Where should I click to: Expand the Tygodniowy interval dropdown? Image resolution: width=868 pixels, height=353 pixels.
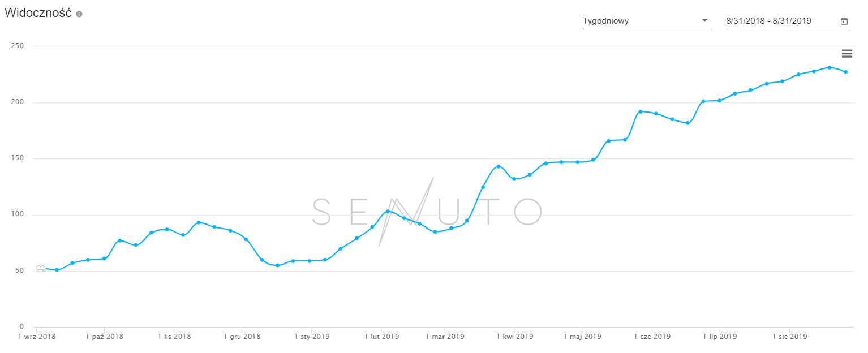(x=704, y=21)
